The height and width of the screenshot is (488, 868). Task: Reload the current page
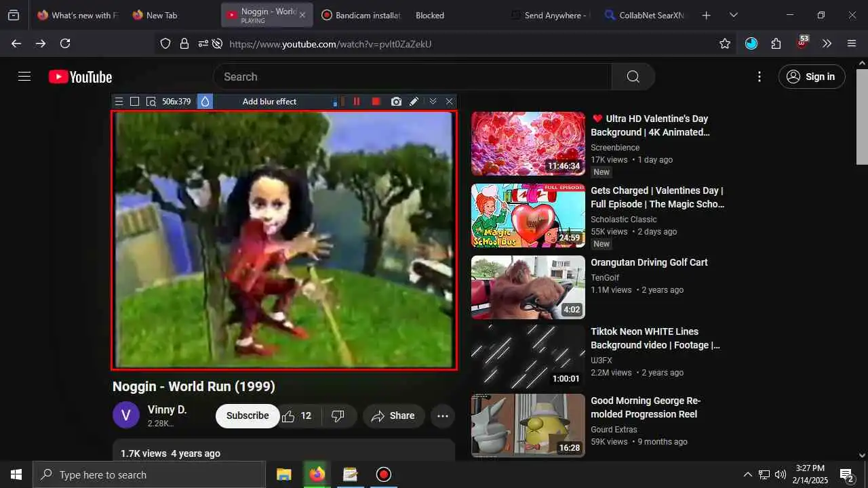(x=65, y=43)
